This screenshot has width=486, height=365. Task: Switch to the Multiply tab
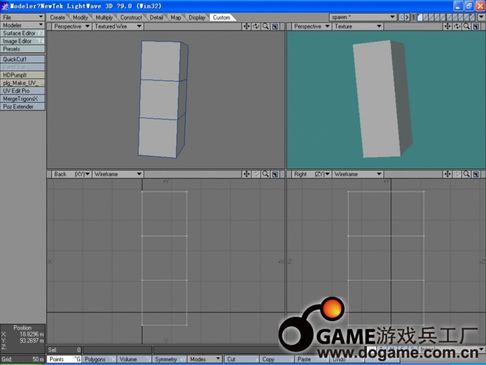click(x=104, y=17)
